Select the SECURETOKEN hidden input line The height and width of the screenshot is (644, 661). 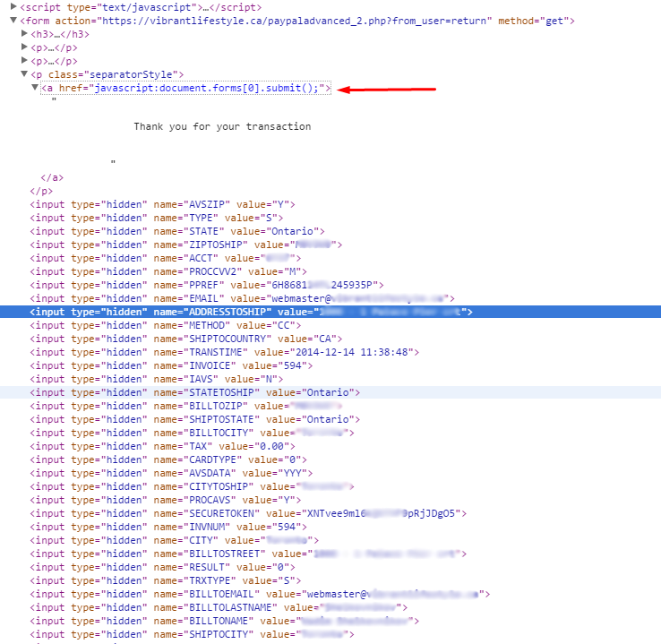pos(248,514)
